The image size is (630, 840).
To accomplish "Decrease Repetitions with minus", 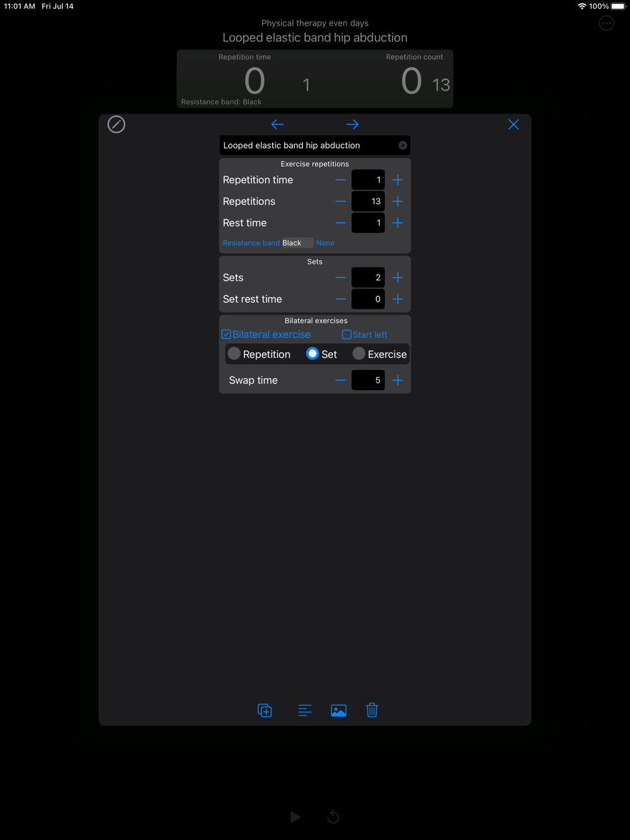I will [341, 201].
